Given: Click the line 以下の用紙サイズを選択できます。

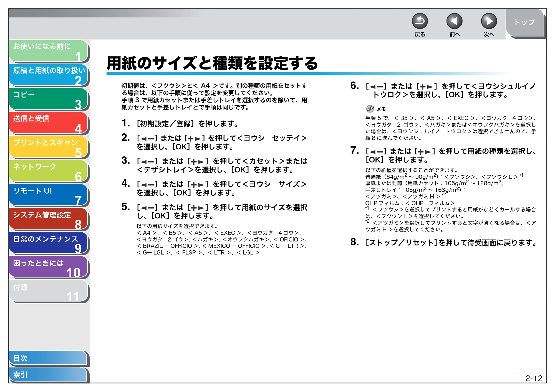Looking at the screenshot, I should (x=178, y=226).
